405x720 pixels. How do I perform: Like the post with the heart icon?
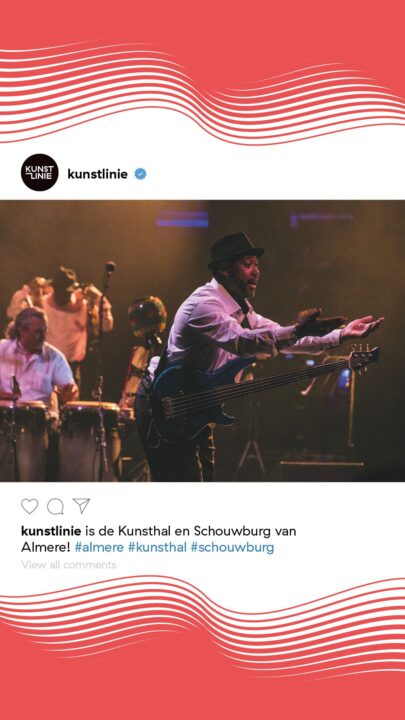29,506
